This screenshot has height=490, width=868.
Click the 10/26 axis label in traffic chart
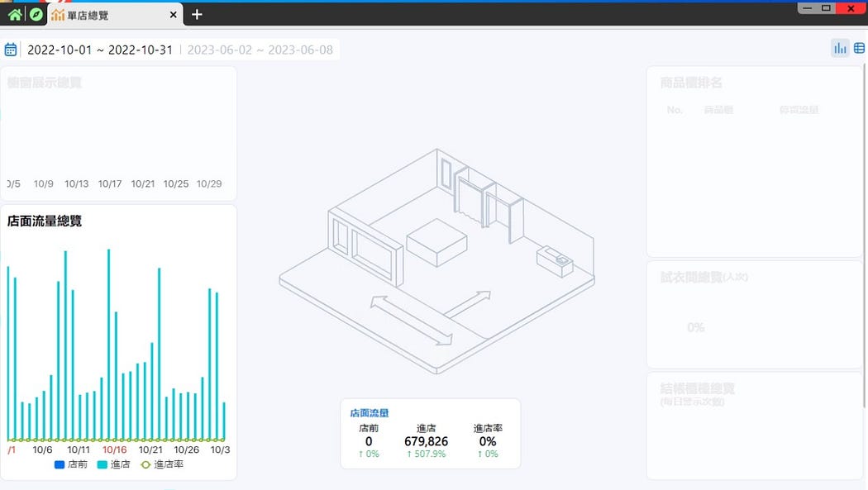[x=187, y=450]
